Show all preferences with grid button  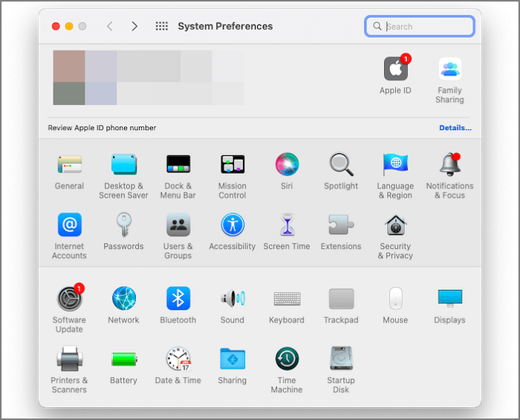pyautogui.click(x=161, y=26)
